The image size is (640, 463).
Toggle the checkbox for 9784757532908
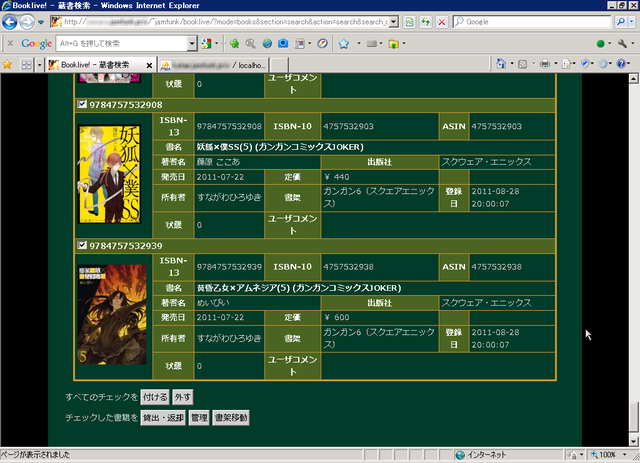pos(82,104)
